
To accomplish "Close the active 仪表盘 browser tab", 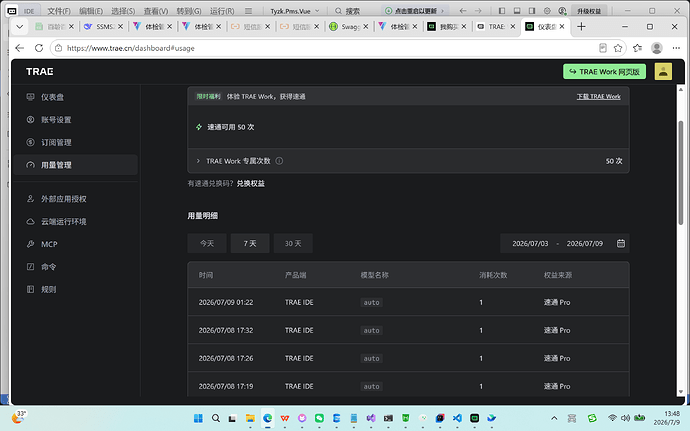I will click(x=562, y=27).
